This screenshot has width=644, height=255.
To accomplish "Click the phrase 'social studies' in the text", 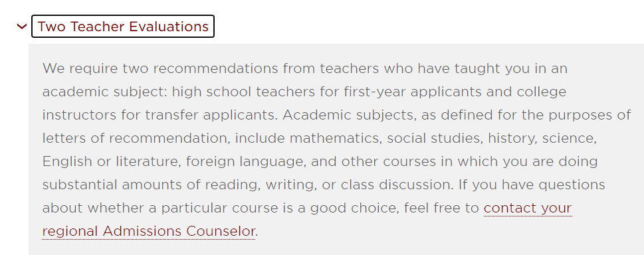I will 435,138.
